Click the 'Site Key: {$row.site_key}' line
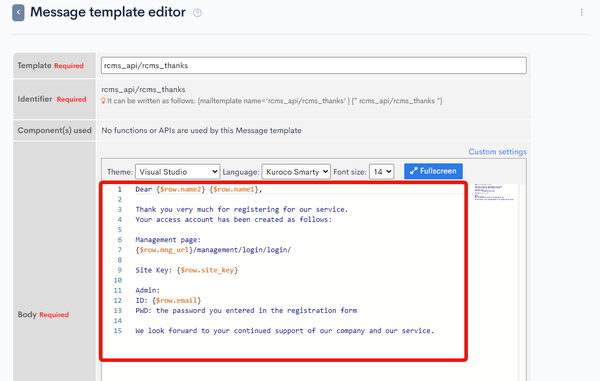The image size is (600, 381). [x=187, y=270]
